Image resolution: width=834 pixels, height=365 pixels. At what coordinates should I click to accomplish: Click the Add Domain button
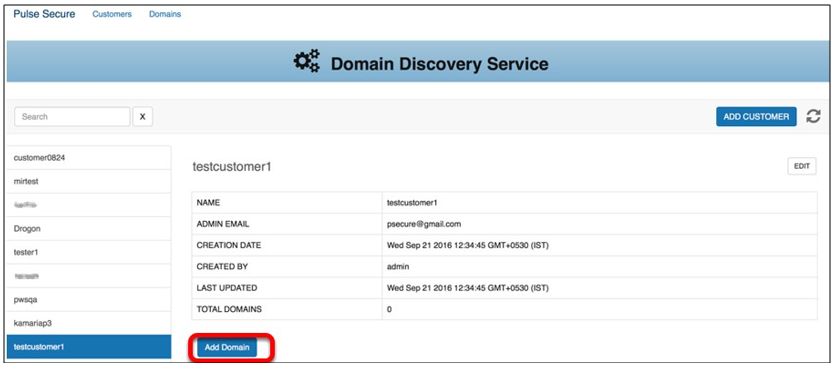tap(227, 347)
